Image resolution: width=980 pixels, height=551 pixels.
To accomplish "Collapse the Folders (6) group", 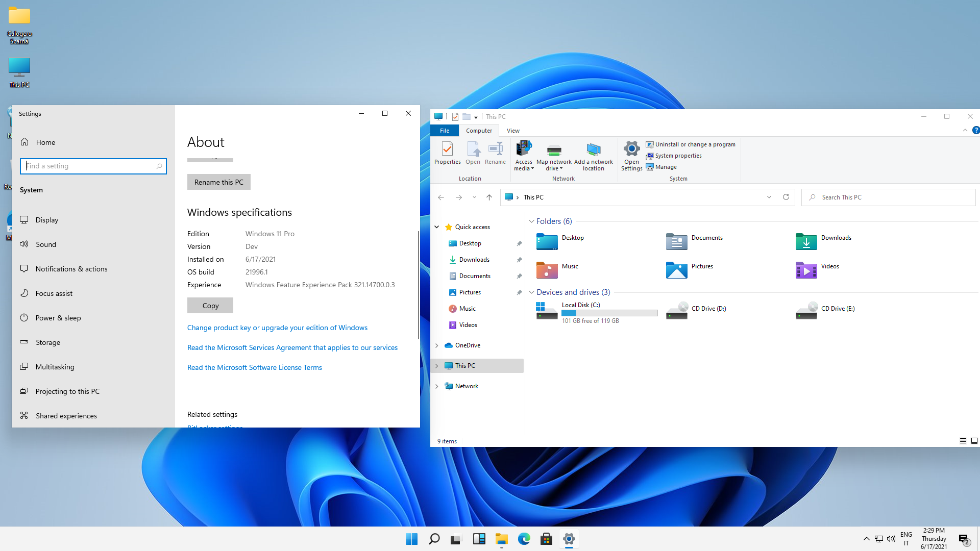I will [531, 221].
